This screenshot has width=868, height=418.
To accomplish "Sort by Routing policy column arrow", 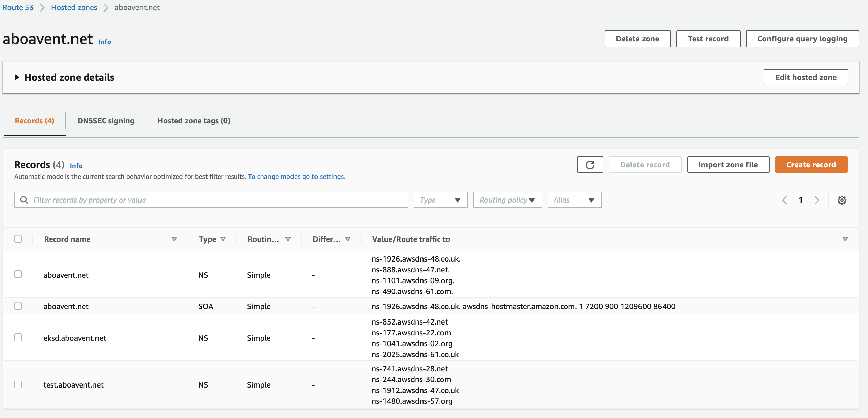I will [288, 239].
